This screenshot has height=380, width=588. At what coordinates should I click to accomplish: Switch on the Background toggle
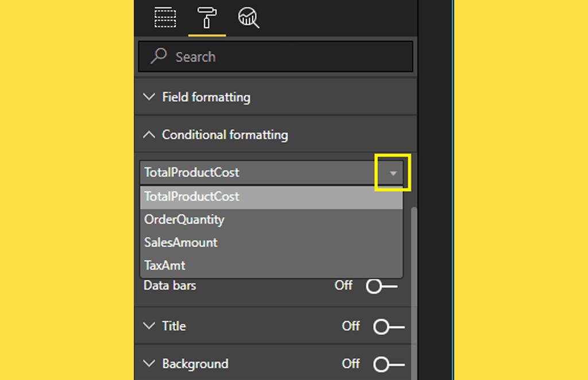pyautogui.click(x=388, y=364)
